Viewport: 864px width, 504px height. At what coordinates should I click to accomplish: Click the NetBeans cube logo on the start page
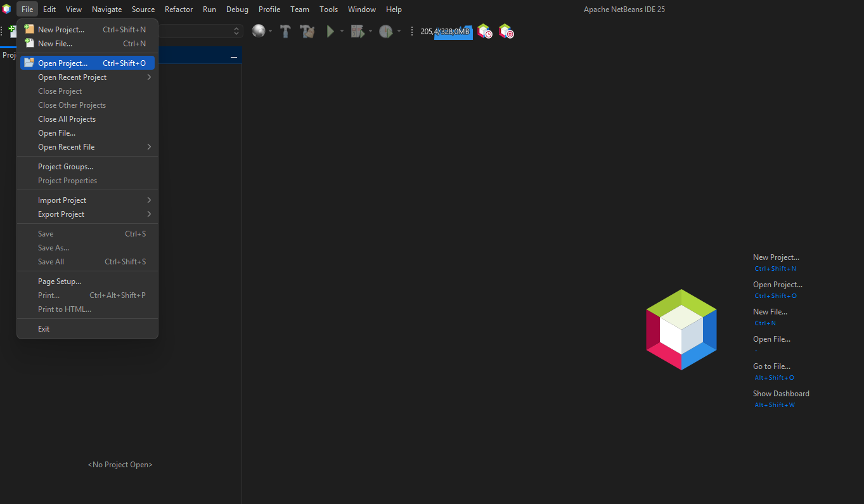(x=681, y=330)
